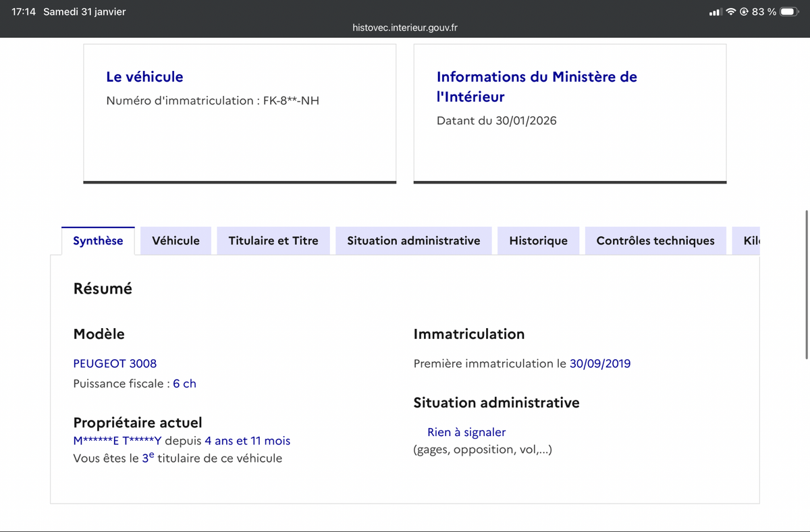
Task: Select the Synthèse tab
Action: point(98,241)
